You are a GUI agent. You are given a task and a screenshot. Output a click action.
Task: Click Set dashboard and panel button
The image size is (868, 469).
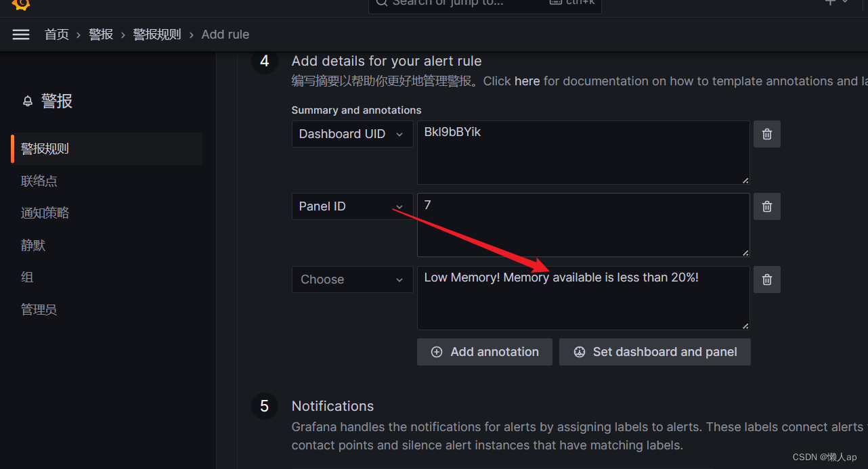click(x=655, y=352)
